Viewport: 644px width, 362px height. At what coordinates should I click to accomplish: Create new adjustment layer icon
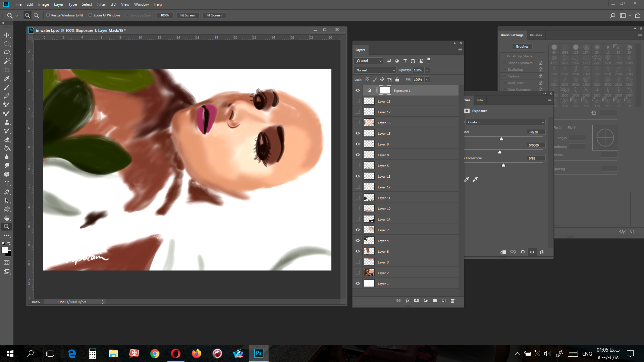click(426, 301)
